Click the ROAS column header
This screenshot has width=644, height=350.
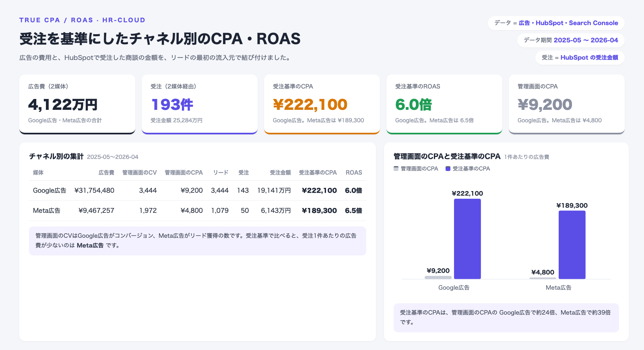tap(354, 173)
